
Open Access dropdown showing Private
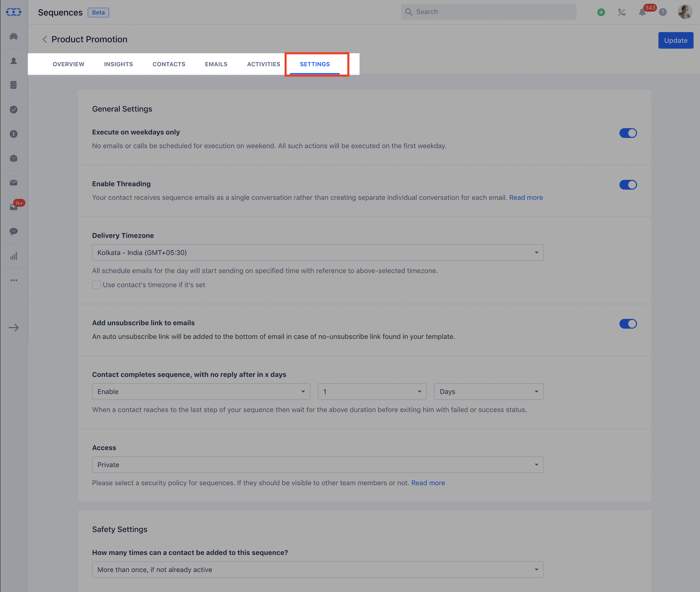(x=318, y=465)
